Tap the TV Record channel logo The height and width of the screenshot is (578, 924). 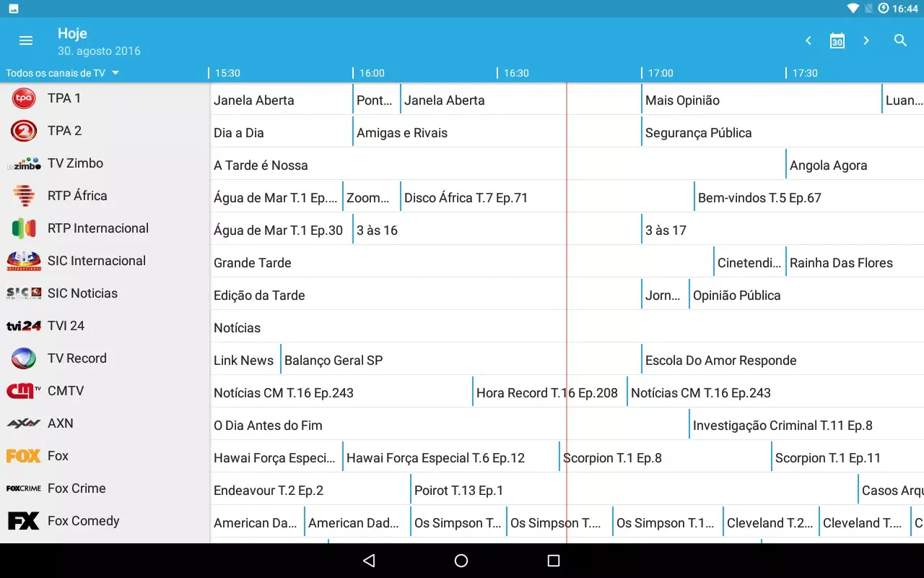tap(24, 358)
